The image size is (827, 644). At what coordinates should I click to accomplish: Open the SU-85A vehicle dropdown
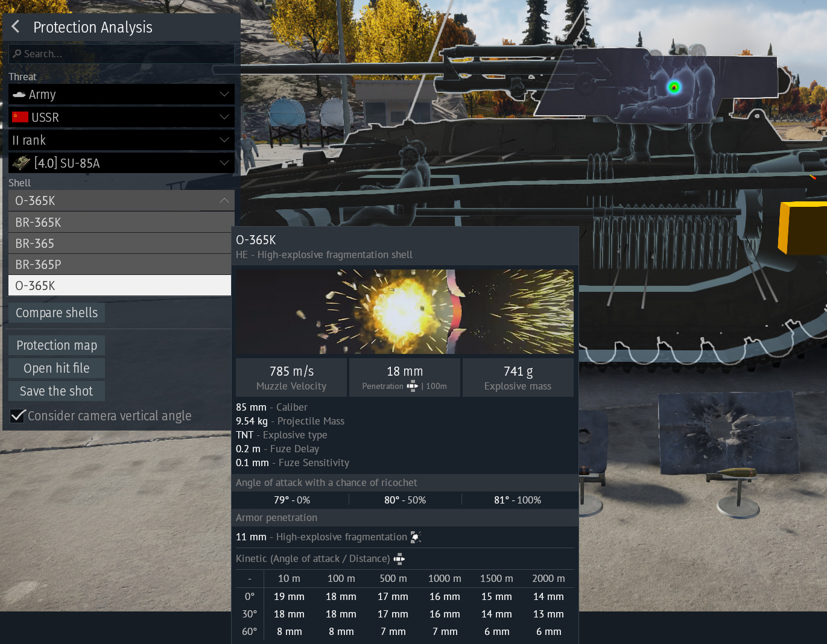tap(121, 163)
